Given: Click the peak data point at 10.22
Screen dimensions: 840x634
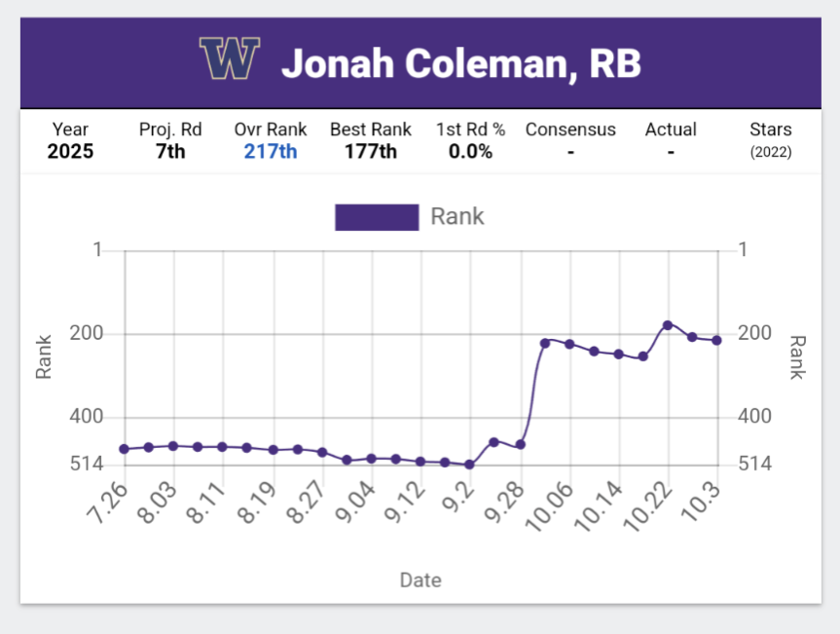Looking at the screenshot, I should pos(668,325).
